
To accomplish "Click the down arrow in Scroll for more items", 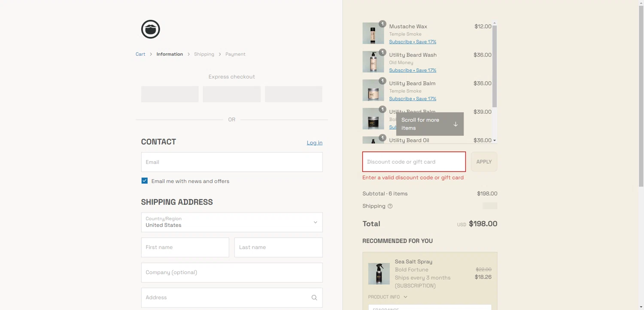I will click(456, 124).
